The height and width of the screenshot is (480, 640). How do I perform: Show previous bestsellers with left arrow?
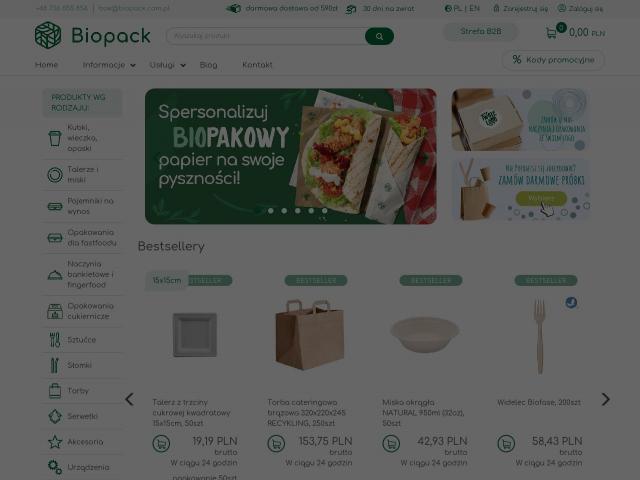click(x=129, y=400)
